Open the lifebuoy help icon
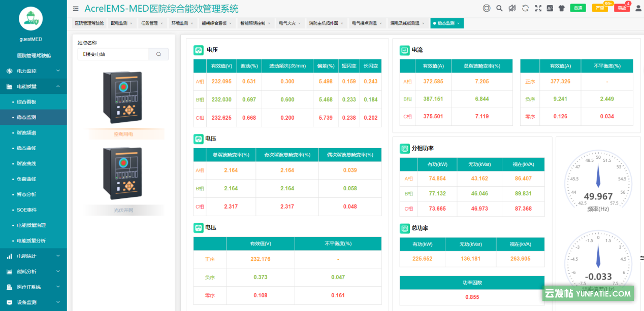644x311 pixels. click(x=487, y=8)
